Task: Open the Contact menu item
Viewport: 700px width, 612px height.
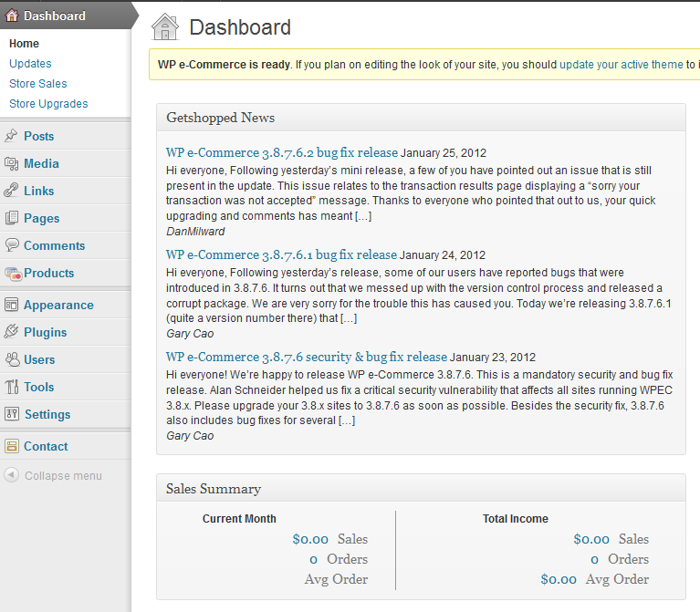Action: 46,446
